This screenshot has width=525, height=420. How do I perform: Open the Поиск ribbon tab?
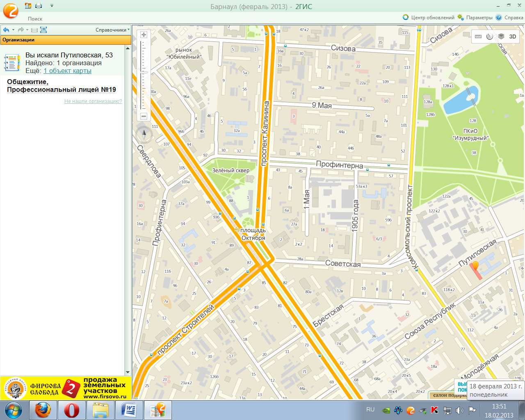click(35, 18)
